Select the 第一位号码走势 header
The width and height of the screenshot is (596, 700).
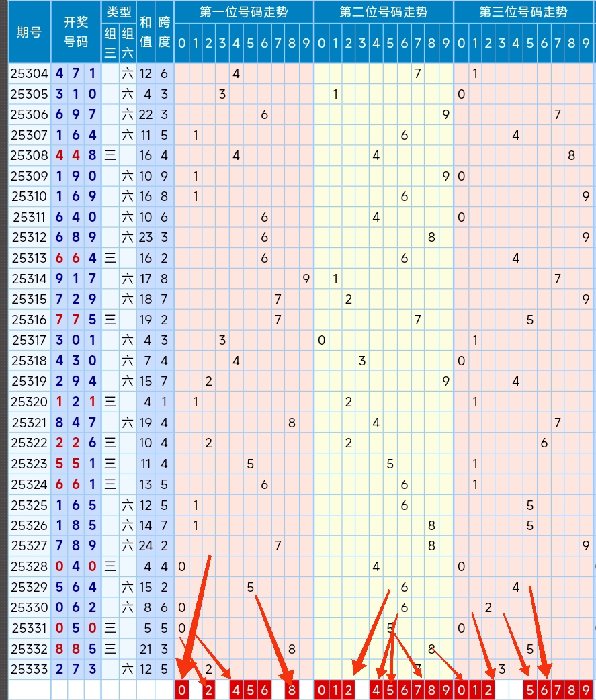tap(244, 12)
